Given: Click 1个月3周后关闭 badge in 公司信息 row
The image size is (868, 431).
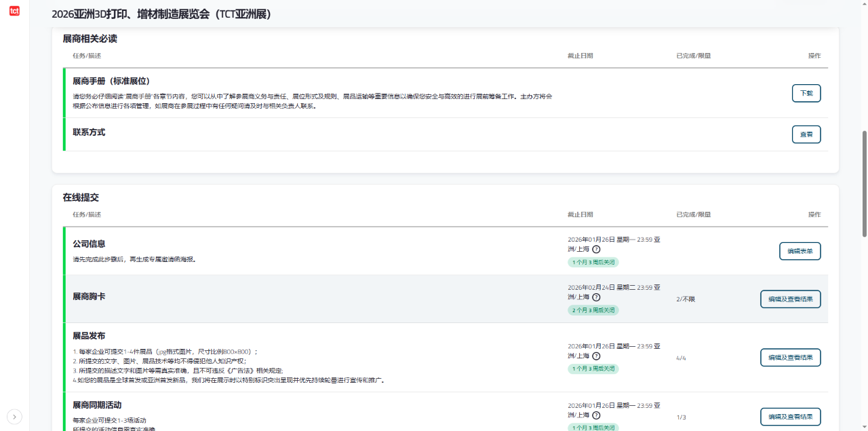Looking at the screenshot, I should tap(593, 262).
